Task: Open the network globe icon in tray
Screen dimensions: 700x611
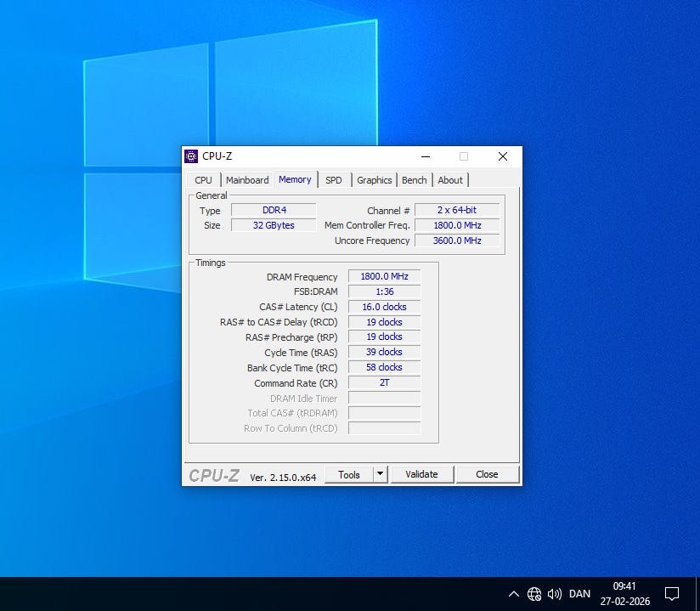Action: (534, 594)
